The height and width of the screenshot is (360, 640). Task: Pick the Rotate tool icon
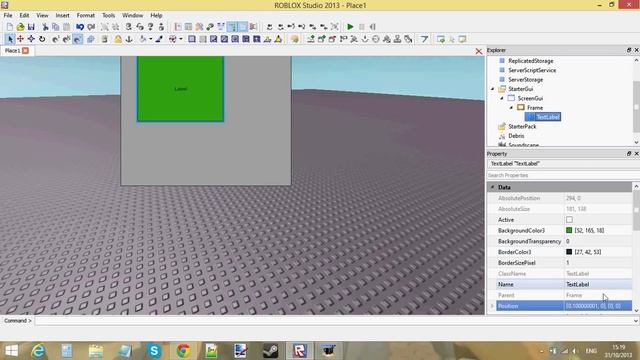(x=42, y=39)
